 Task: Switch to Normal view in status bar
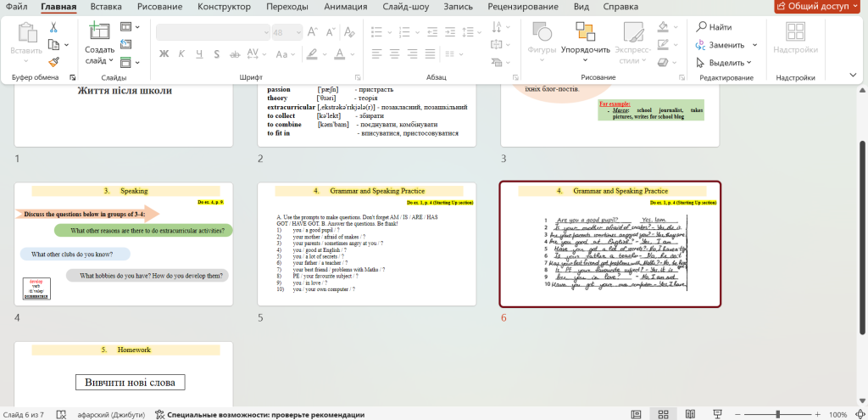tap(636, 414)
